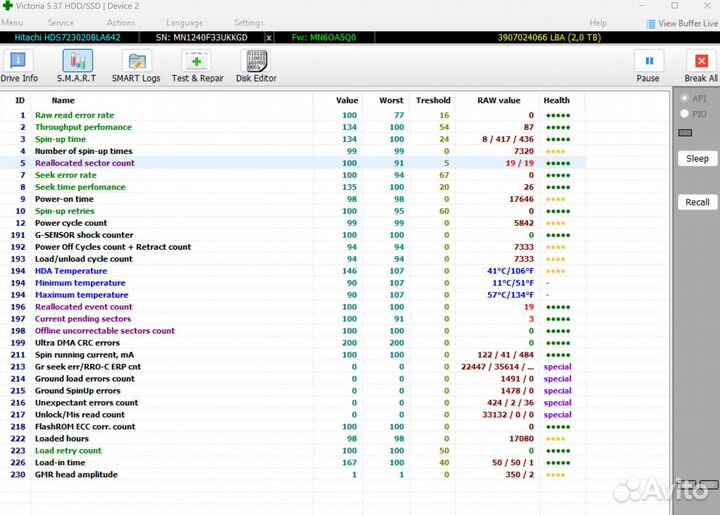Screen dimensions: 720x515
Task: Open SMART Logs
Action: coord(136,66)
